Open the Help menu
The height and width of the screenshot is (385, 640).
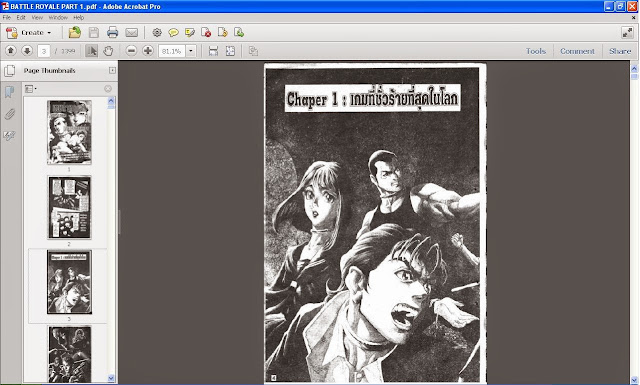(x=79, y=18)
